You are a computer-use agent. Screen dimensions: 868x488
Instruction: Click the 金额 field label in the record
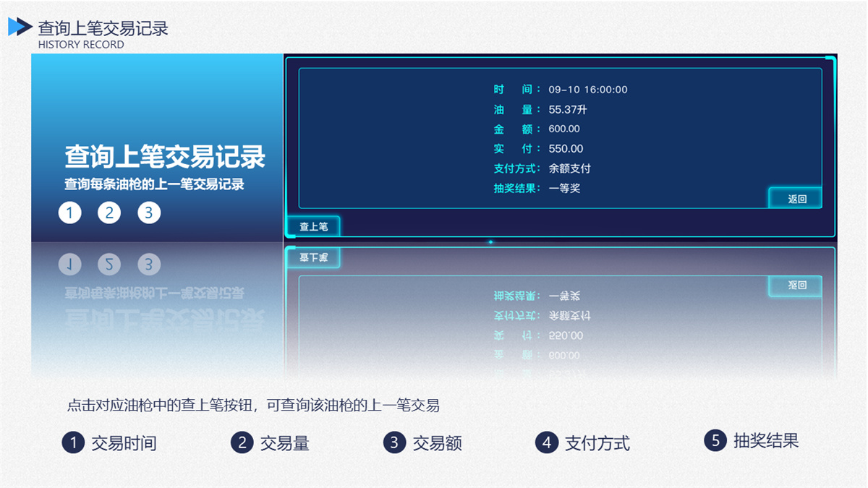[x=517, y=129]
